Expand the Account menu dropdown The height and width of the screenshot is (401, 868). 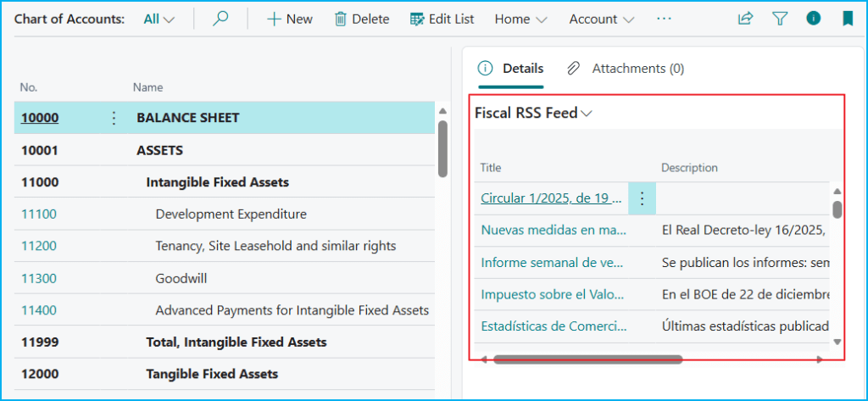602,19
